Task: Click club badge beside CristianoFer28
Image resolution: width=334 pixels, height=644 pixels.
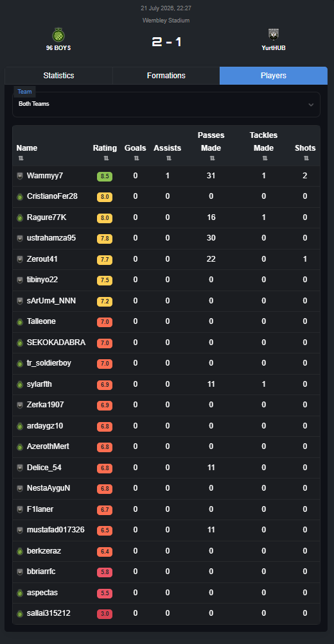Action: [19, 197]
